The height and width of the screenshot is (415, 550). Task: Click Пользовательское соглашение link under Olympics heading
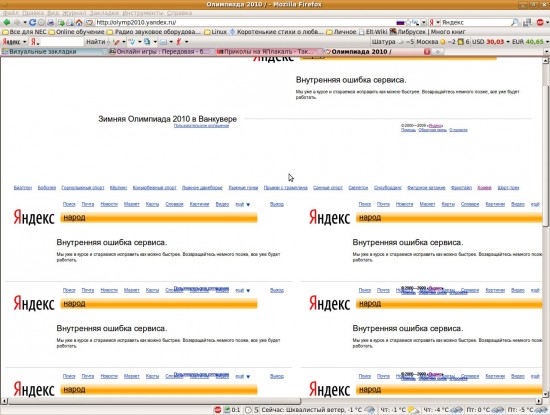(x=201, y=126)
